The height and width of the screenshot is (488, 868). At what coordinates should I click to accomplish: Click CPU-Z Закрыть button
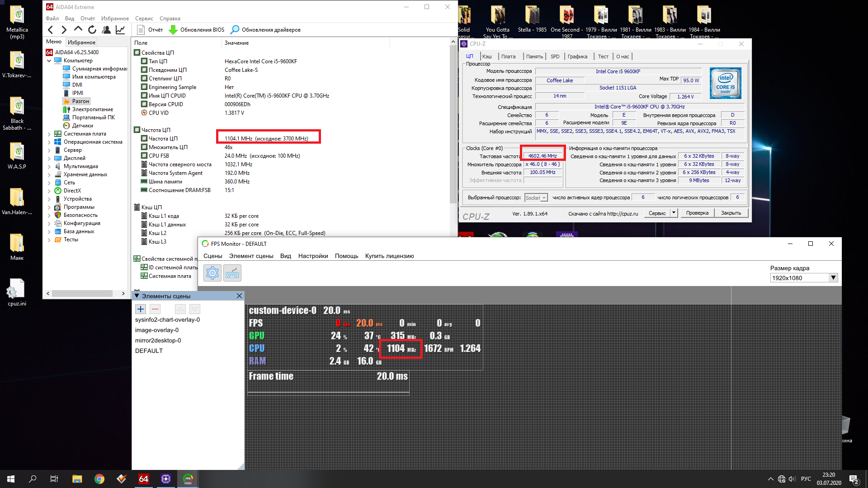coord(731,213)
